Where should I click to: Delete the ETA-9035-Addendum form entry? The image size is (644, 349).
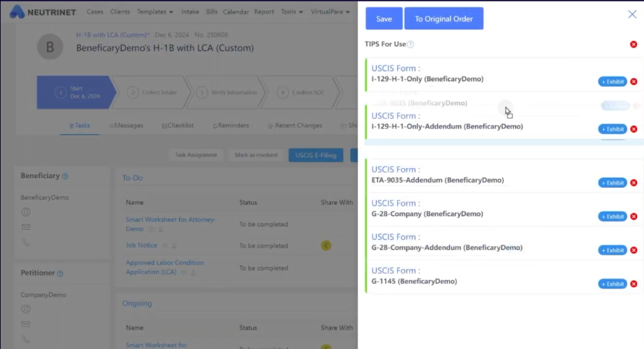[x=634, y=183]
